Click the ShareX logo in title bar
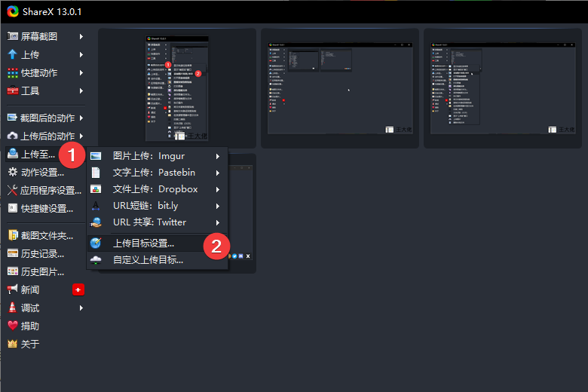 pos(12,11)
